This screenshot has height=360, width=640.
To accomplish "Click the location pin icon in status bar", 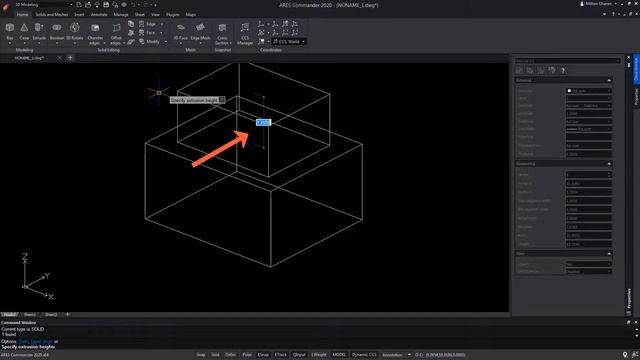I will coord(625,355).
